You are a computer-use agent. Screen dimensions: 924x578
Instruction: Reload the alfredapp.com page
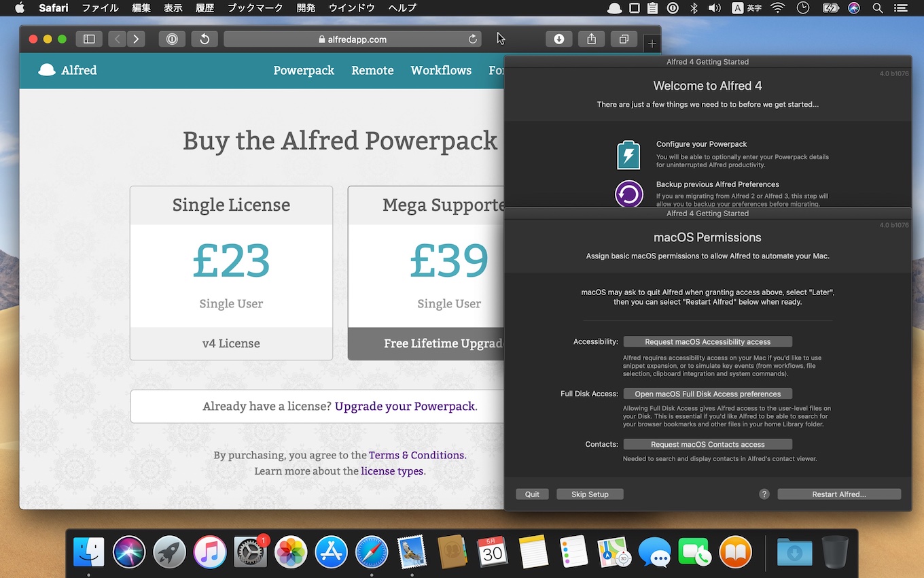(x=473, y=39)
